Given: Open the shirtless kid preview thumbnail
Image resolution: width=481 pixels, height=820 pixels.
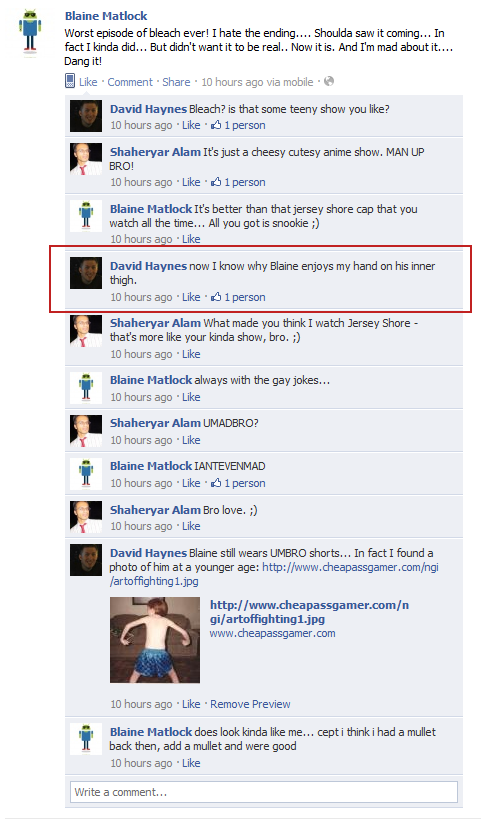Looking at the screenshot, I should click(155, 640).
